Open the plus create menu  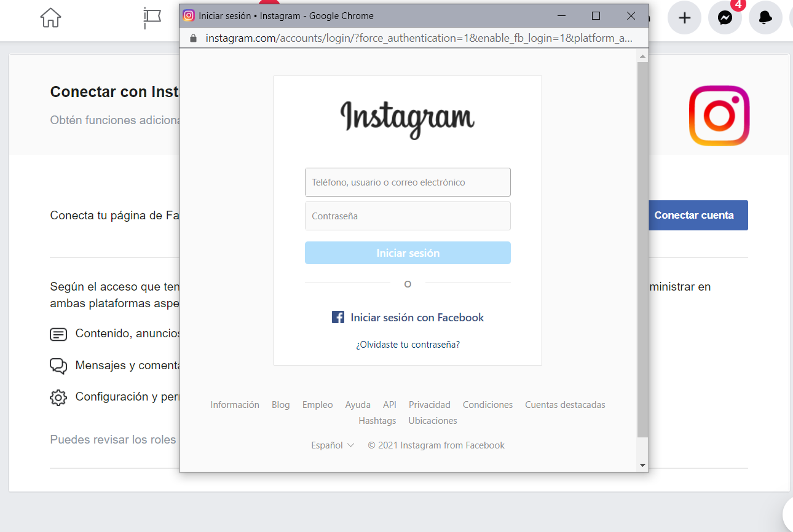click(684, 18)
